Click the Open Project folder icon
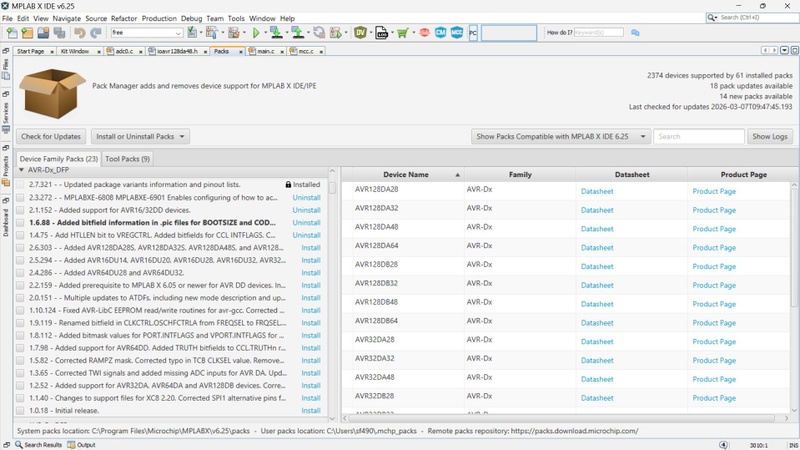 click(43, 33)
